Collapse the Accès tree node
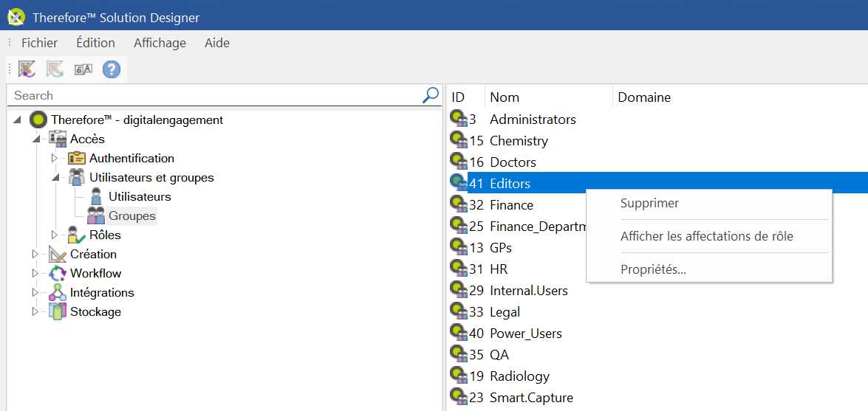Image resolution: width=868 pixels, height=411 pixels. 36,139
